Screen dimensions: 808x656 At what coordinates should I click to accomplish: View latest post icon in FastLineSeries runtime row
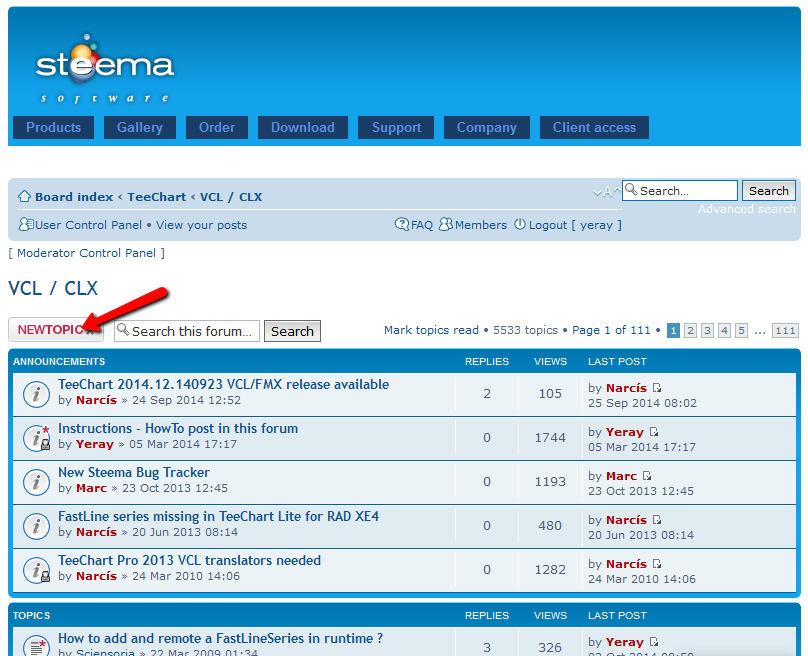[653, 642]
